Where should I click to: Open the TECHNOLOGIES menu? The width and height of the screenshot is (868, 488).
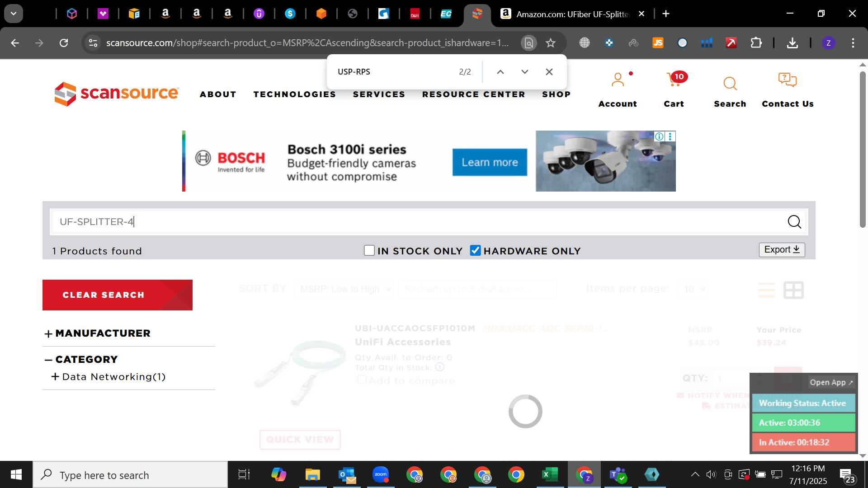[x=295, y=94]
